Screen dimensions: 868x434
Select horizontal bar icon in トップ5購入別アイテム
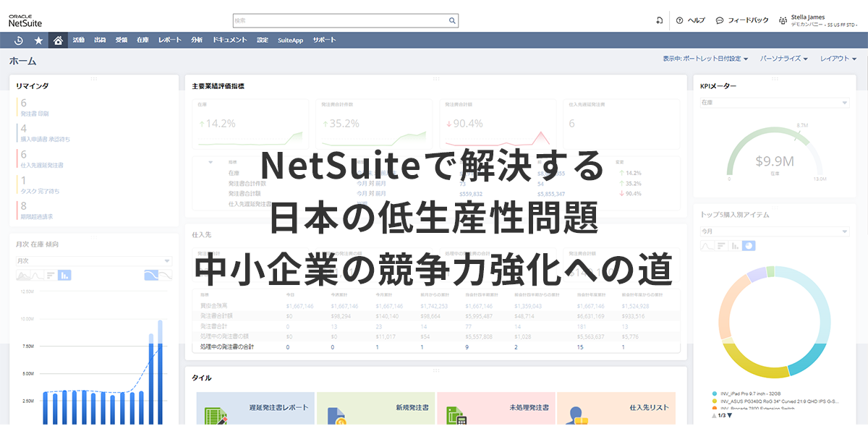[720, 246]
